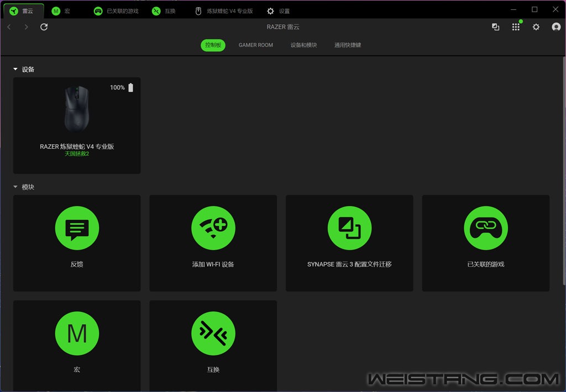
Task: Switch to the 设备和模块 tab
Action: (x=303, y=45)
